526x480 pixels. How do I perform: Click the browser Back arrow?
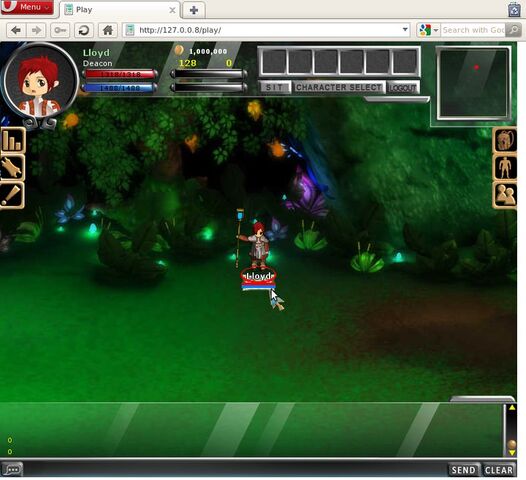[16, 30]
